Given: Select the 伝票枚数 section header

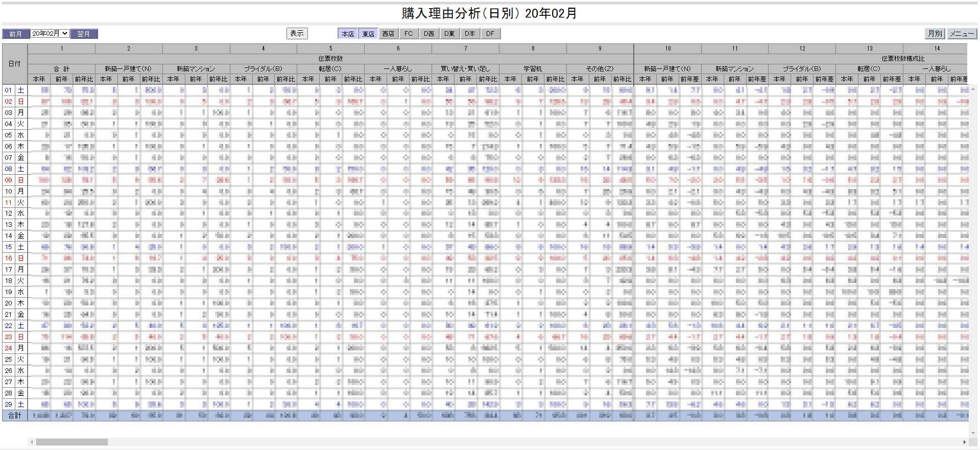Looking at the screenshot, I should click(331, 59).
